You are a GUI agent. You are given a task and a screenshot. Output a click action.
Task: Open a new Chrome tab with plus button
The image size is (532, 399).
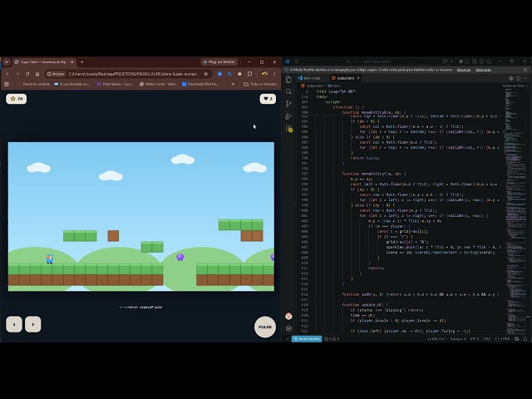click(81, 62)
